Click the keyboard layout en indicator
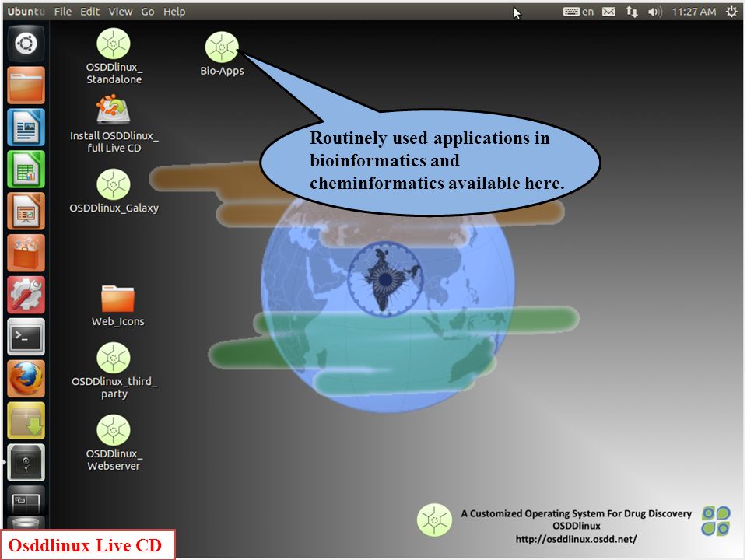The height and width of the screenshot is (560, 747). point(578,12)
